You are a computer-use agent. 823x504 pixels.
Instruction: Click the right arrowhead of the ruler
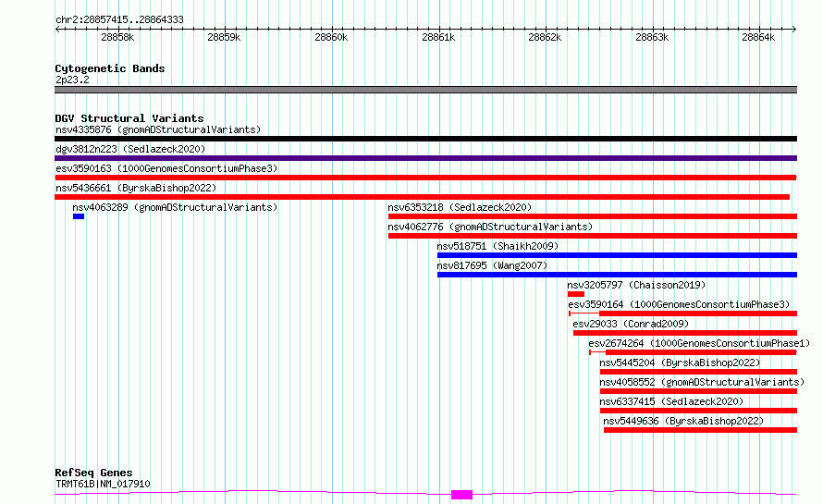(794, 29)
